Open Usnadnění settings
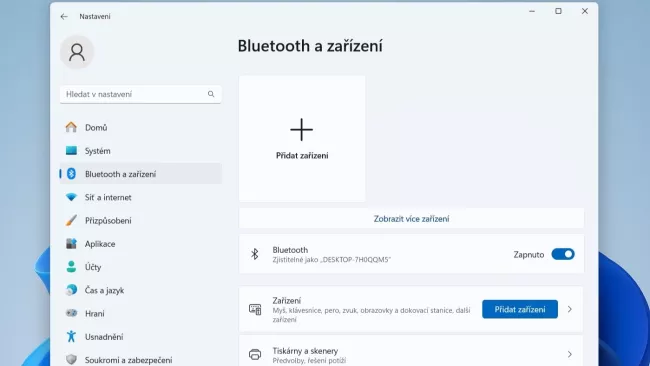 (x=141, y=337)
